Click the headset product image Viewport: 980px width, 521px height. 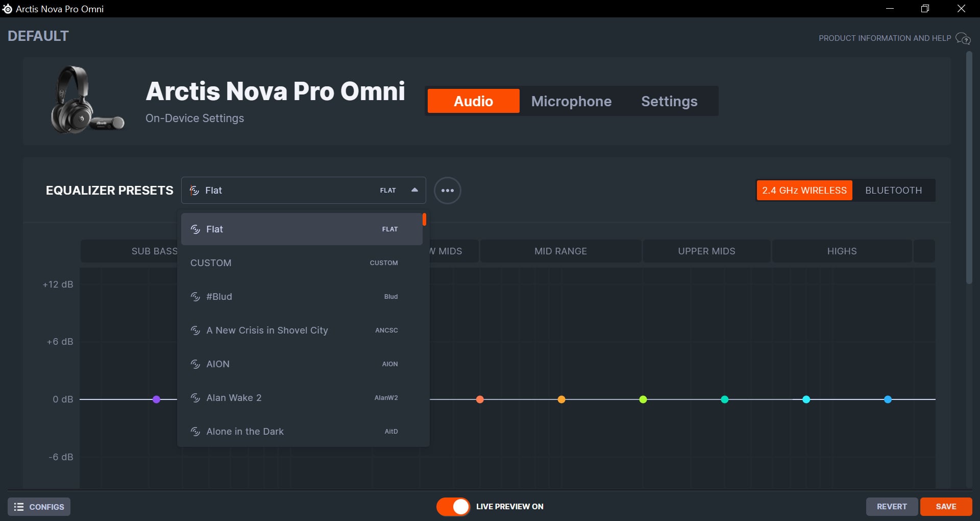coord(86,100)
